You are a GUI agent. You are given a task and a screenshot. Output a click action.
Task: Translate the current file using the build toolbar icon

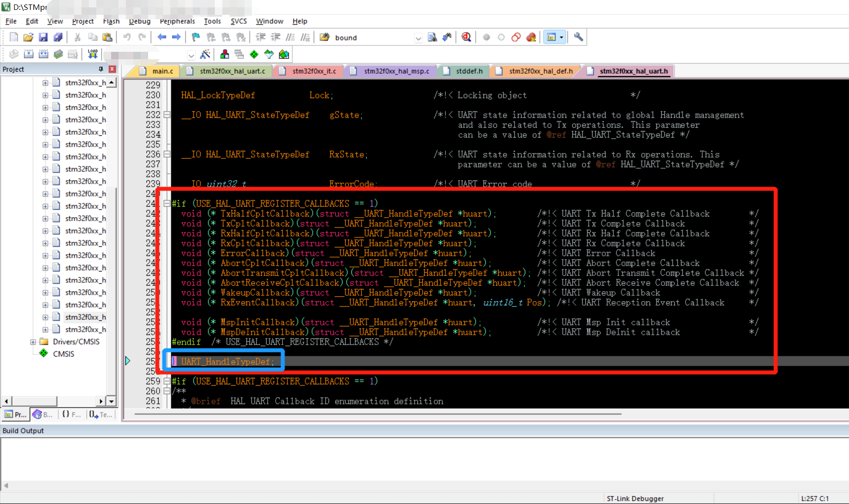14,54
